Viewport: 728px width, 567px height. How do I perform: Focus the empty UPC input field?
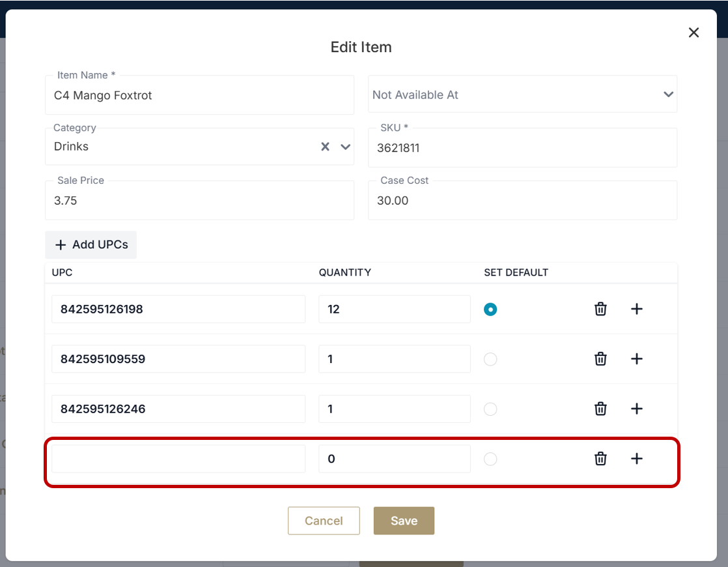[178, 459]
